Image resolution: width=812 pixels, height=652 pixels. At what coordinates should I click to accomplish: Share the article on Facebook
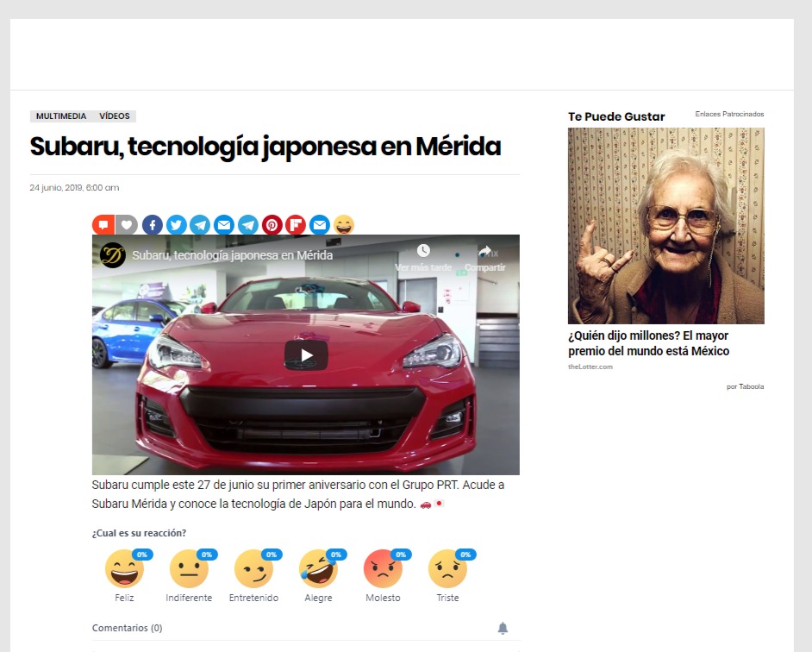point(152,225)
